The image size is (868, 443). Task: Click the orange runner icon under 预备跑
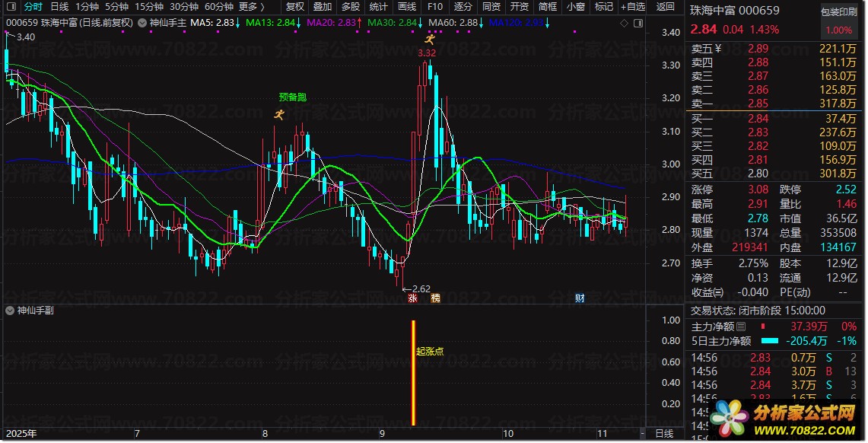[279, 115]
